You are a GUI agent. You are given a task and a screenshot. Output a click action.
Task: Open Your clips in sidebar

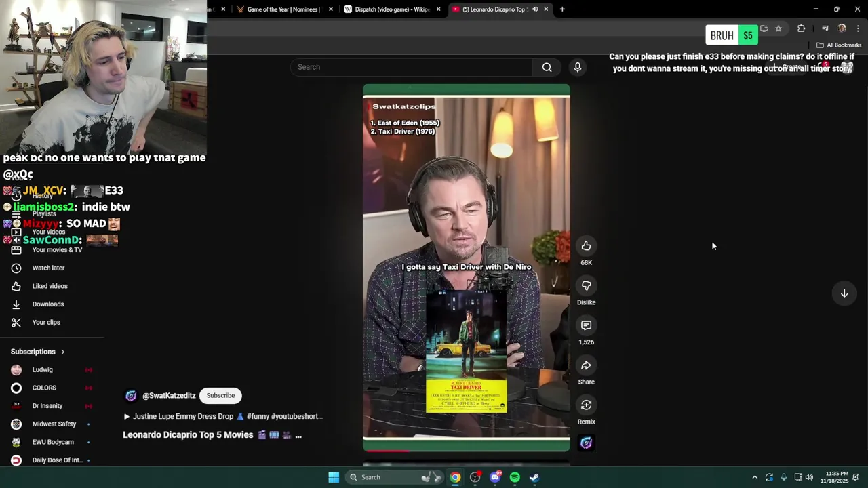(x=47, y=322)
